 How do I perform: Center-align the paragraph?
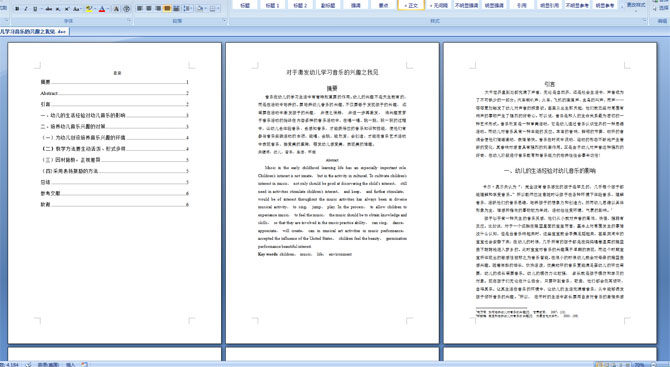coord(149,9)
